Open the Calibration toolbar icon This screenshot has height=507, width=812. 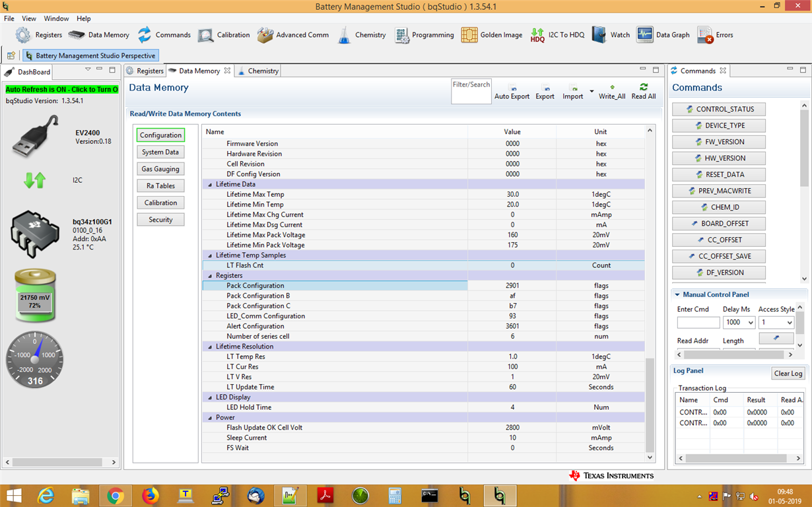pyautogui.click(x=205, y=35)
